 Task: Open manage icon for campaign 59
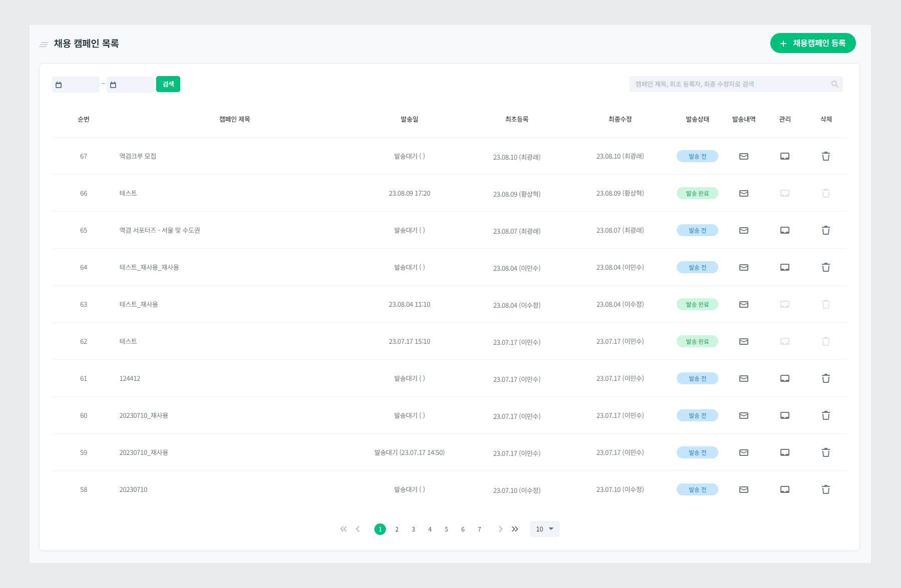(x=785, y=452)
